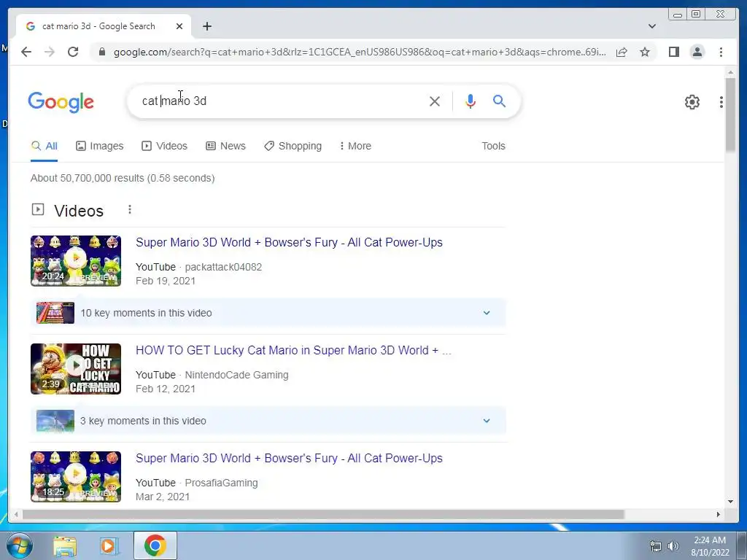Click the forward navigation arrow
This screenshot has width=747, height=560.
pos(50,52)
